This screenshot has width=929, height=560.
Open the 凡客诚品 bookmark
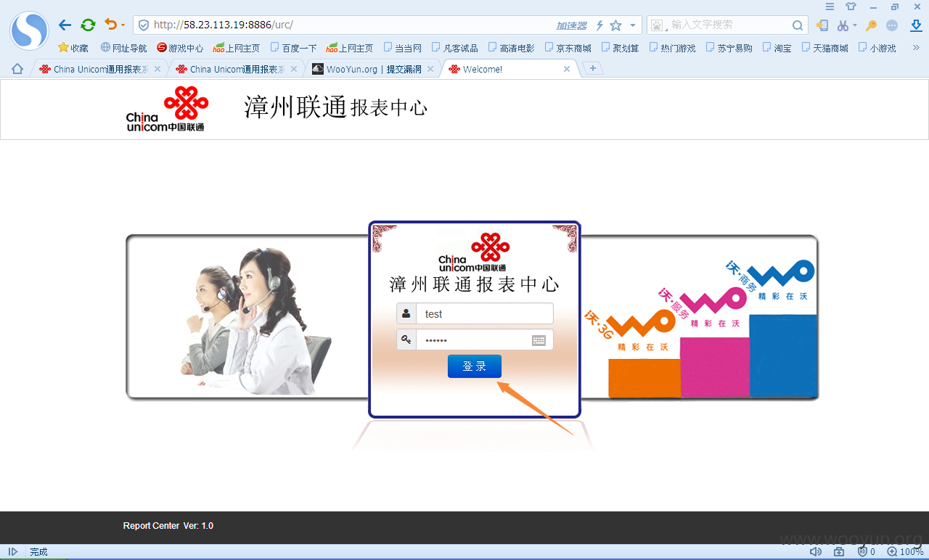(x=454, y=48)
